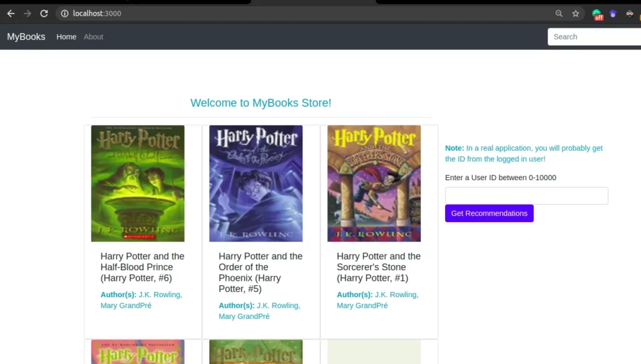The height and width of the screenshot is (364, 641).
Task: Open the green extension icon marked off
Action: 597,14
